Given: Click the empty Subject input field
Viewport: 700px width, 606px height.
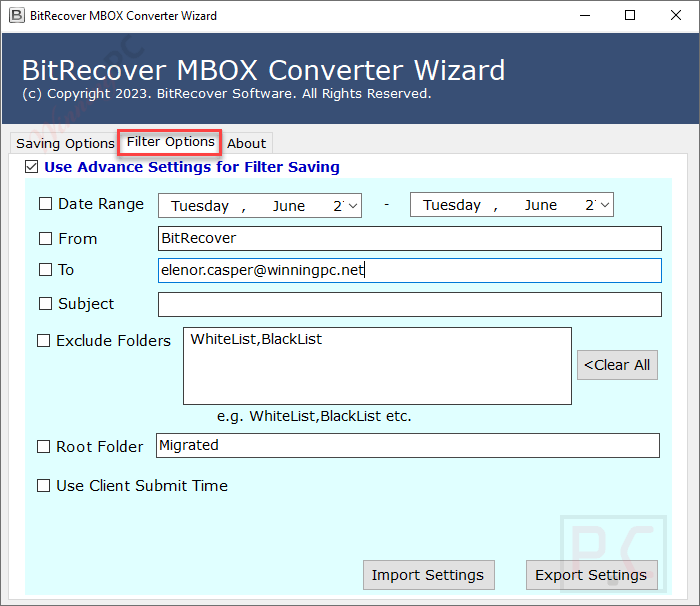Looking at the screenshot, I should point(409,305).
